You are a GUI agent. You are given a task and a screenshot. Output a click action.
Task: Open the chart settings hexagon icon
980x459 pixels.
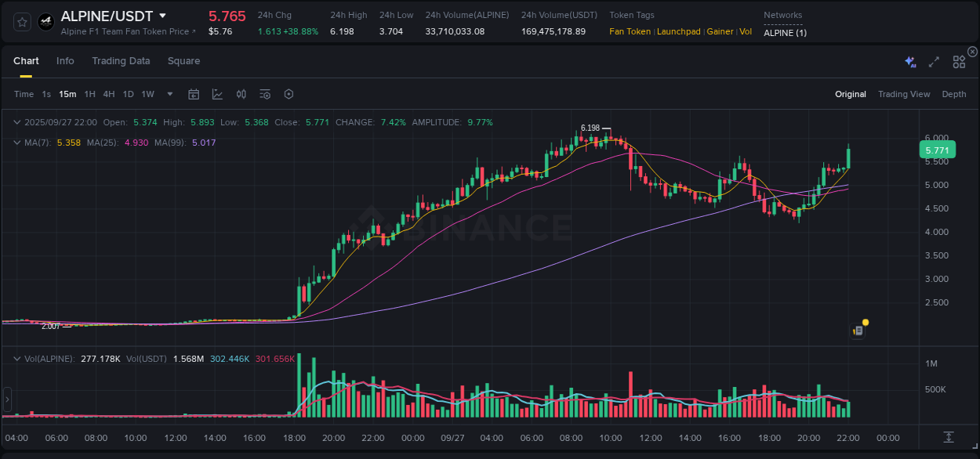coord(289,94)
